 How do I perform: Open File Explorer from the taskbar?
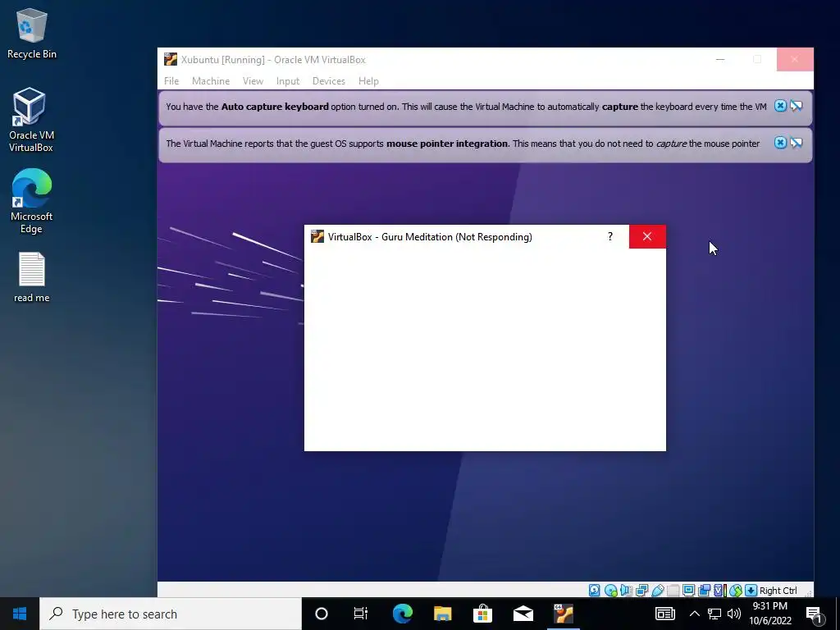coord(442,614)
